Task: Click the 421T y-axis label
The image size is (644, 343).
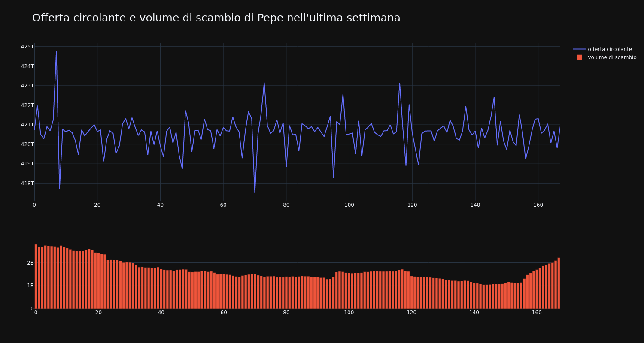Action: (27, 125)
